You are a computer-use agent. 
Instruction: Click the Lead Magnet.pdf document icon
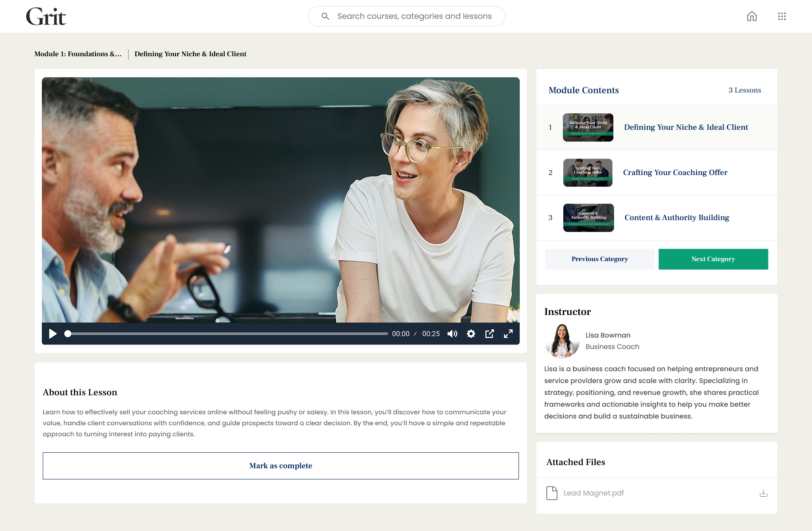tap(551, 493)
